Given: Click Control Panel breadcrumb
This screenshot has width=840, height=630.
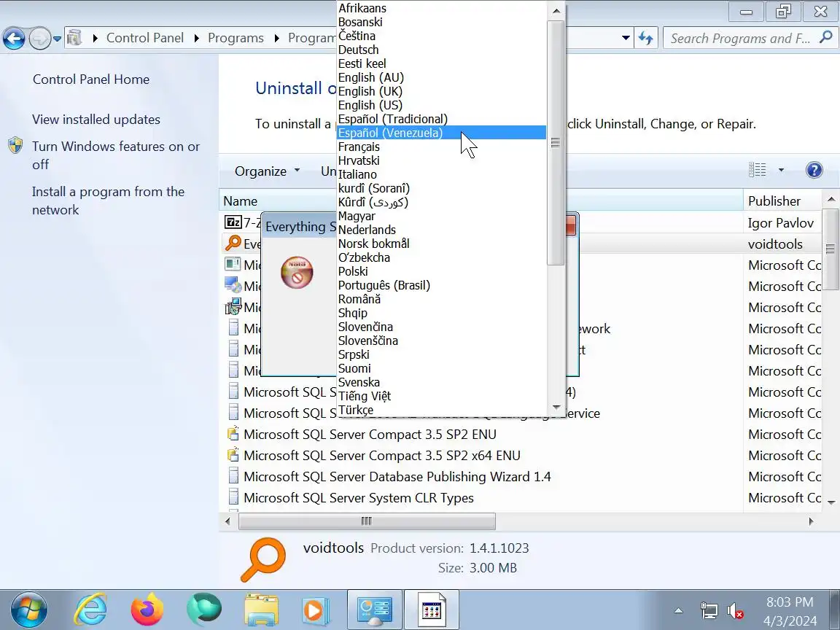Looking at the screenshot, I should [144, 38].
